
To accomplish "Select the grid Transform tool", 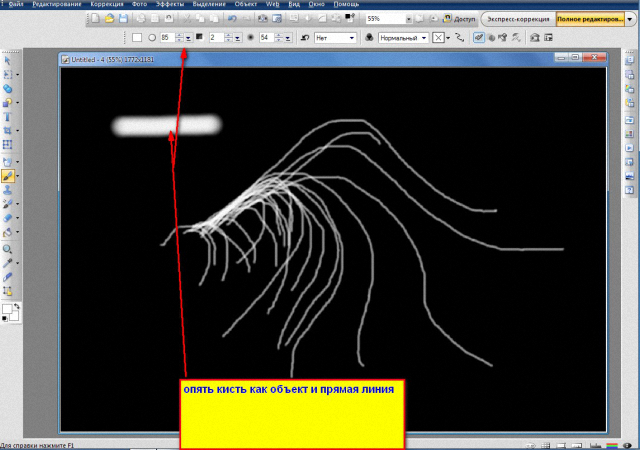I will pos(7,145).
